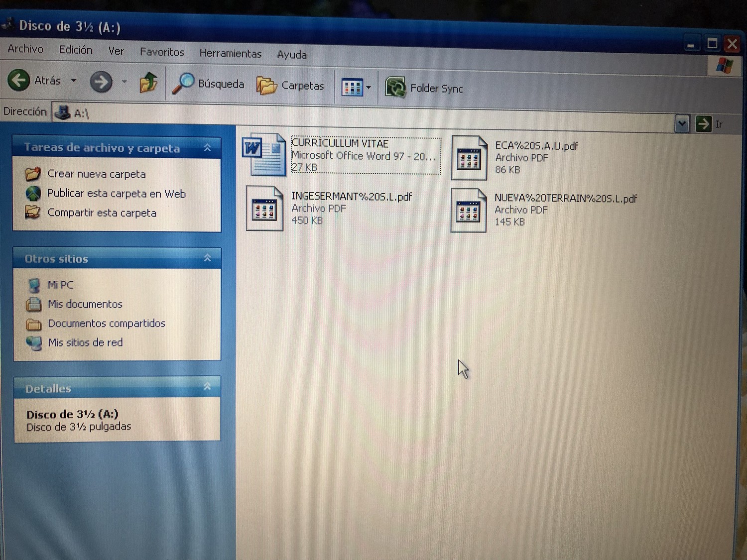Click the INGESERMANT%20S.L.pdf file name
The height and width of the screenshot is (560, 747).
click(x=352, y=197)
